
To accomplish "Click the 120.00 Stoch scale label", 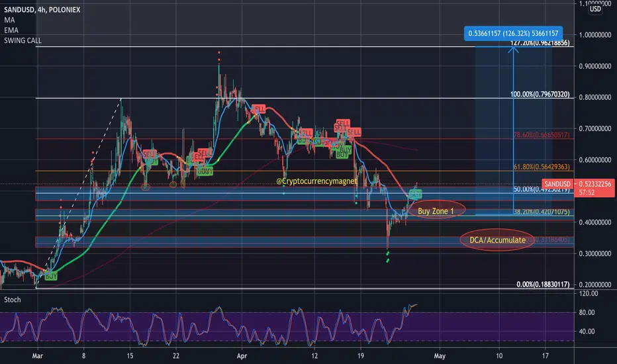I will [x=589, y=294].
